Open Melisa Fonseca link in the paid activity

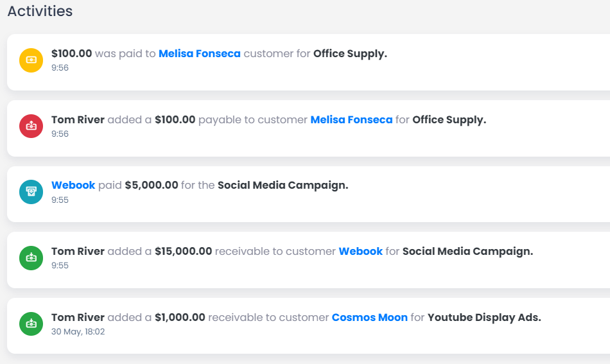point(200,53)
